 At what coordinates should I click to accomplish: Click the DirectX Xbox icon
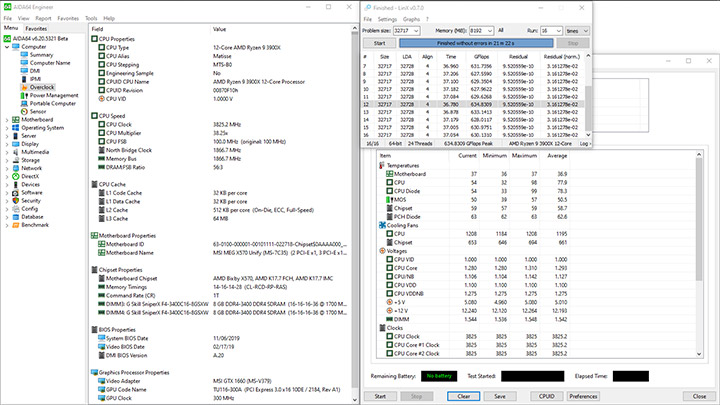point(16,176)
